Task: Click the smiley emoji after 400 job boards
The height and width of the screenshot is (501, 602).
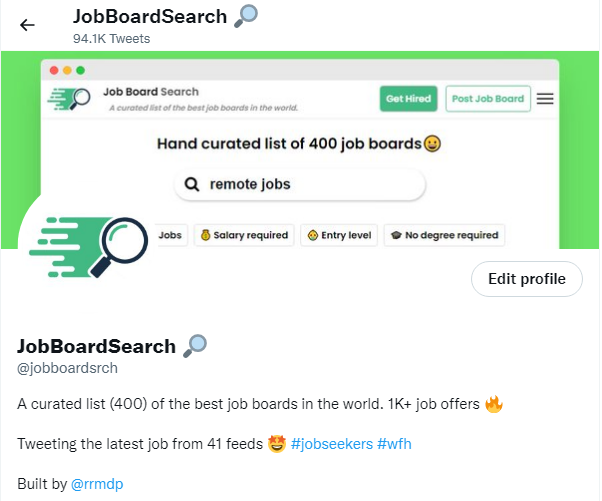Action: point(432,144)
